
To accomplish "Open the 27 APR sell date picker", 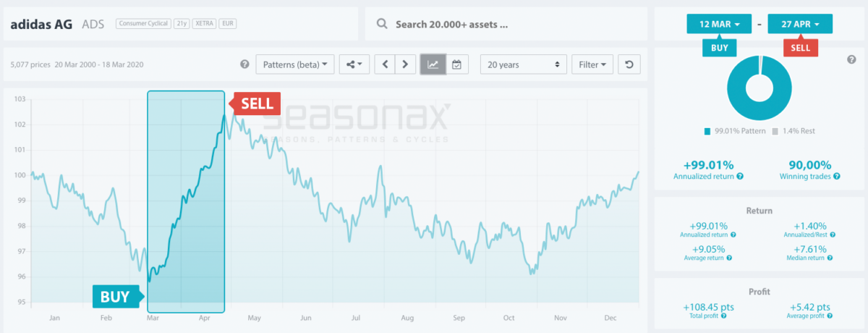I will (x=800, y=24).
